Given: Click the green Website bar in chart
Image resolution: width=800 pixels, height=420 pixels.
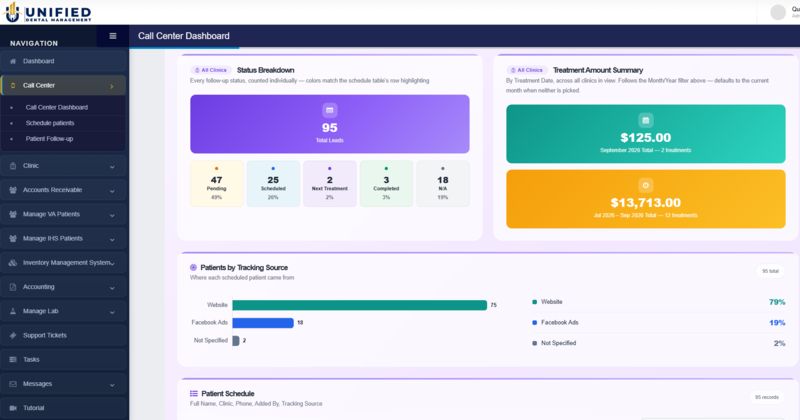Looking at the screenshot, I should tap(360, 305).
